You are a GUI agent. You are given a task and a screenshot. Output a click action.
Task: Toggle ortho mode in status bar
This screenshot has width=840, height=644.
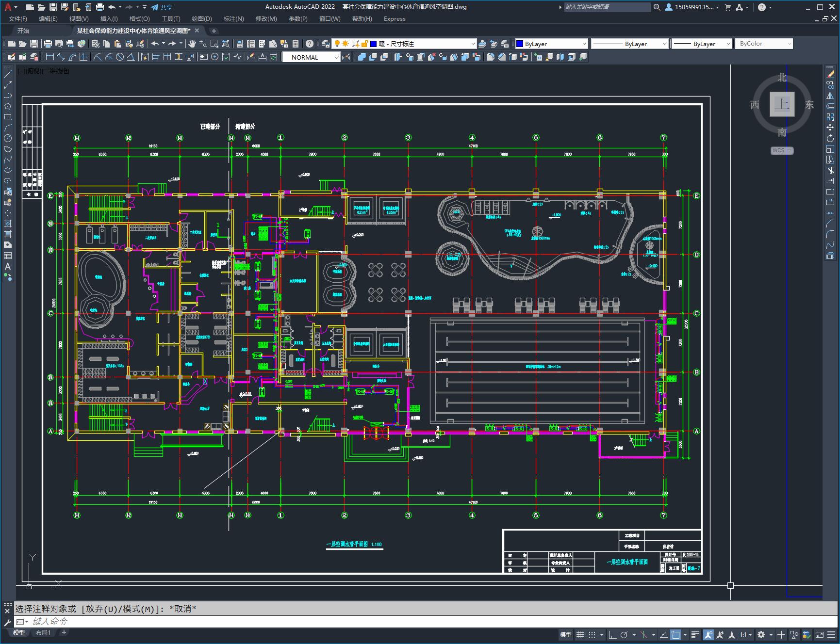coord(612,634)
